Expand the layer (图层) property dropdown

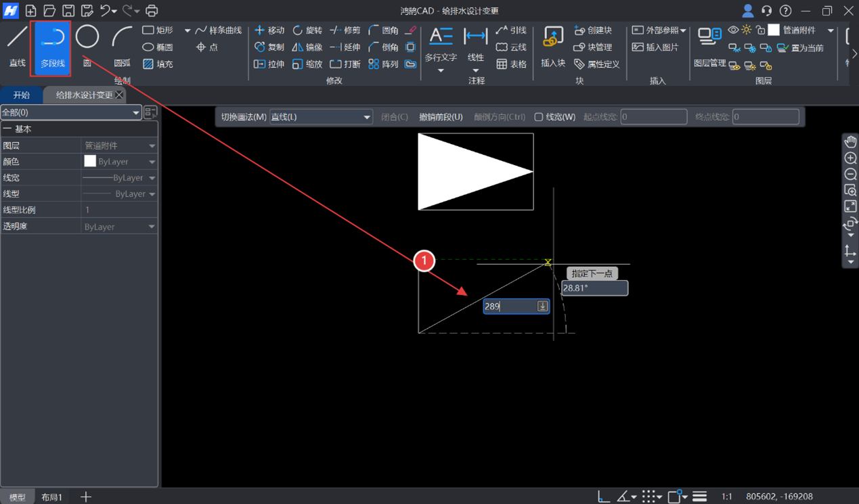[x=152, y=145]
